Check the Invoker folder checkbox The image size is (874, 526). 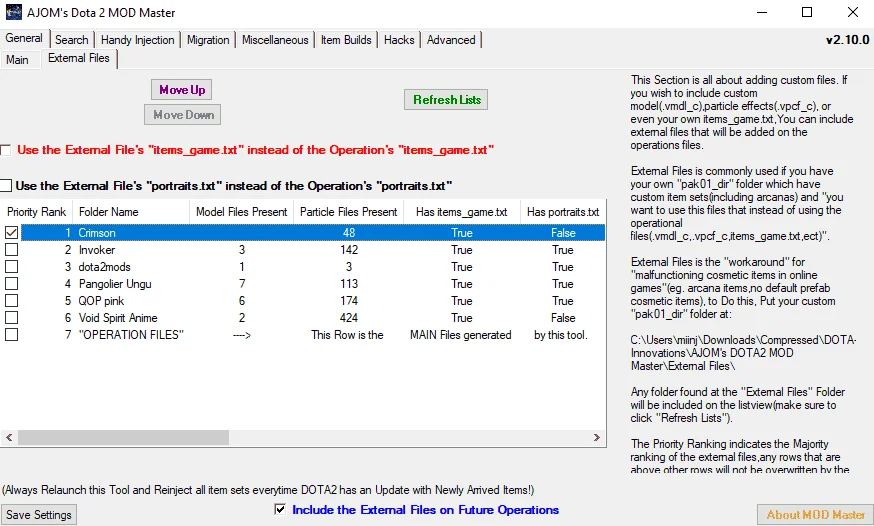[11, 250]
